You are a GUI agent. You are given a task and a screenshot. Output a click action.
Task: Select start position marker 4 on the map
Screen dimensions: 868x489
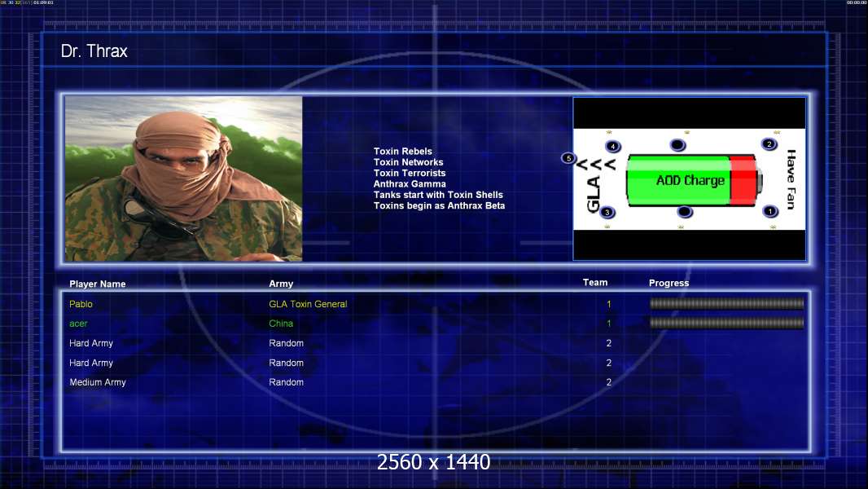coord(613,146)
